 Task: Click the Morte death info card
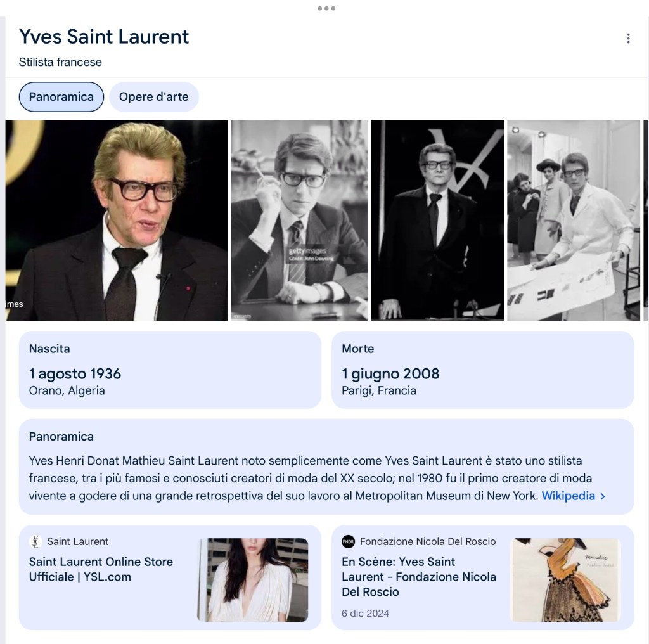[x=482, y=370]
